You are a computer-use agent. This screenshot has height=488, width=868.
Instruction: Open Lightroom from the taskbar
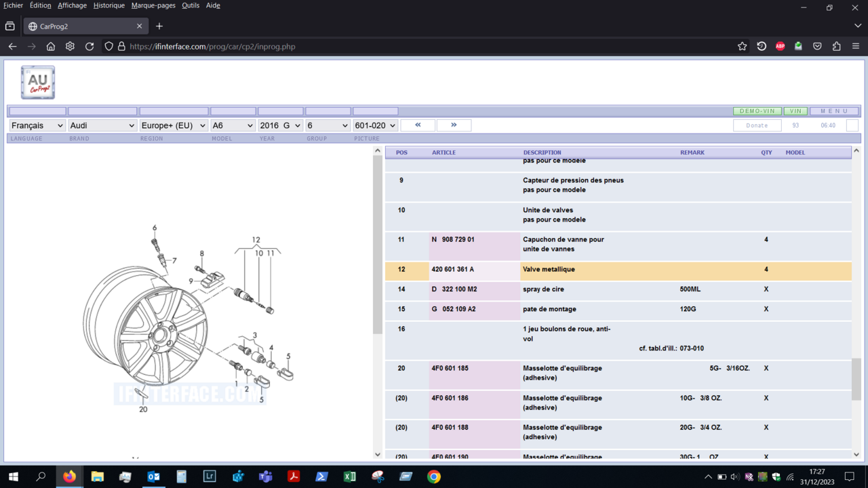(210, 476)
